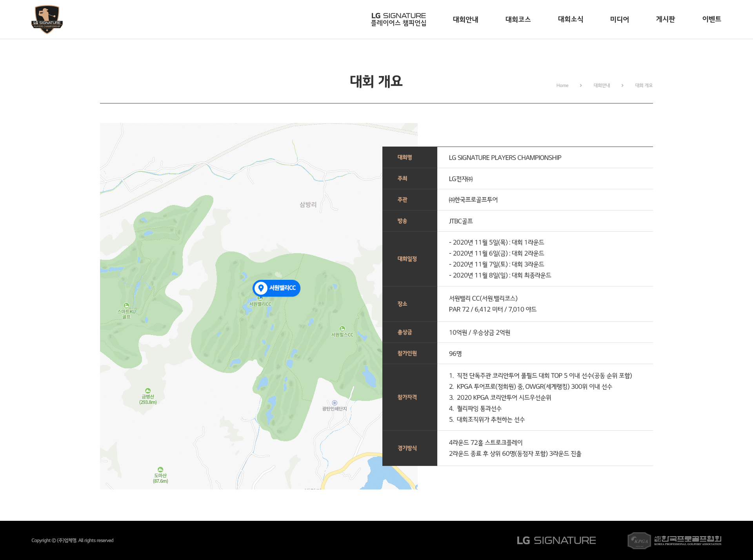Open the 대회코스 menu
The height and width of the screenshot is (560, 753).
click(x=518, y=19)
